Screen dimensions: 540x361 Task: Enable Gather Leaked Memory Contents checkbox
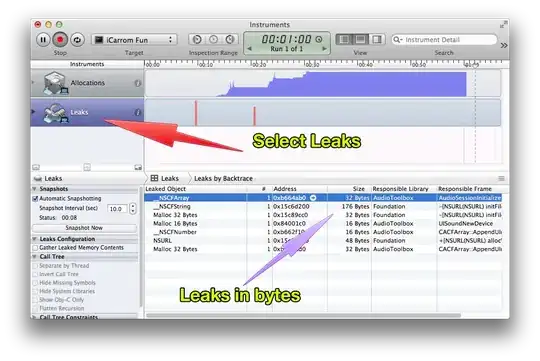(x=35, y=248)
